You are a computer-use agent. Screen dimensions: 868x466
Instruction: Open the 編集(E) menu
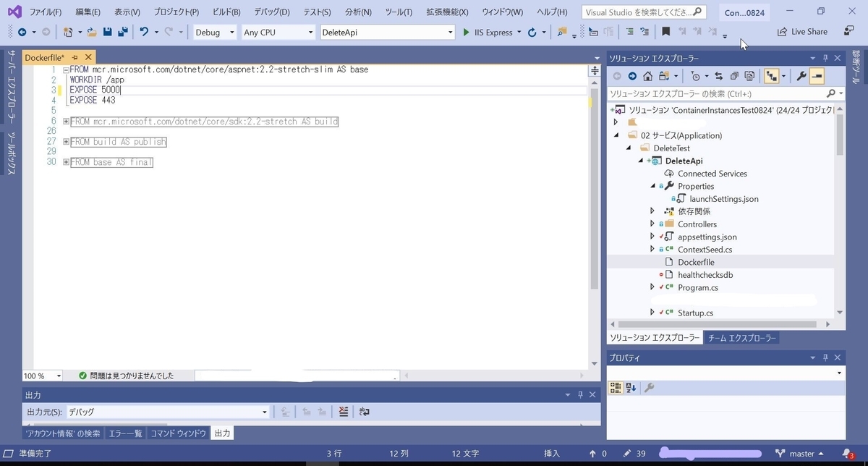coord(88,12)
